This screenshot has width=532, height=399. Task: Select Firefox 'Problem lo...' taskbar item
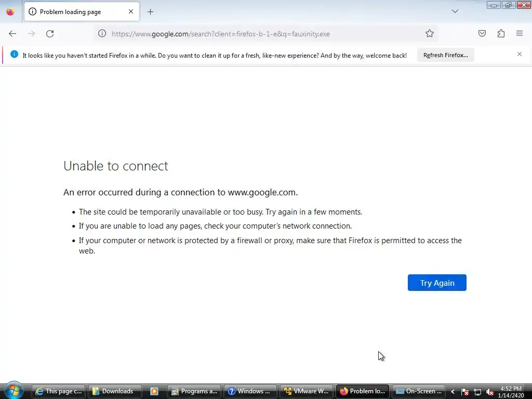coord(363,391)
